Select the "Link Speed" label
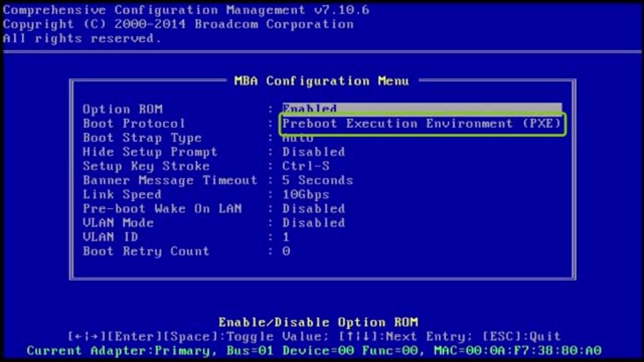 (x=122, y=195)
